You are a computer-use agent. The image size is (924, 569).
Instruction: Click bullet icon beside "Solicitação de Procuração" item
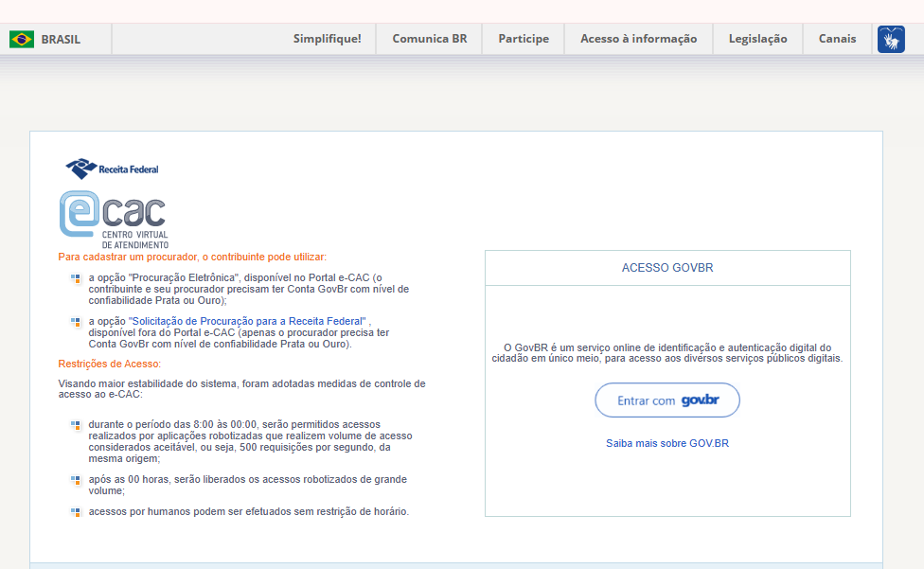click(76, 322)
